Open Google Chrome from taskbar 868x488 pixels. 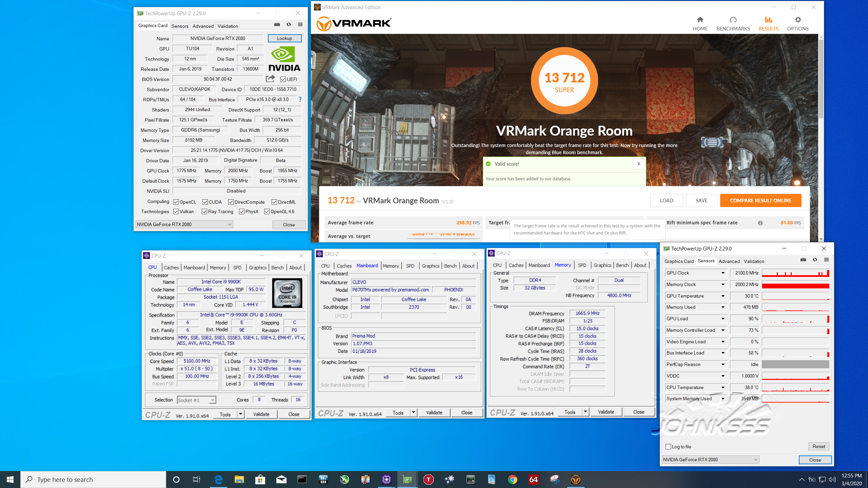pyautogui.click(x=512, y=480)
